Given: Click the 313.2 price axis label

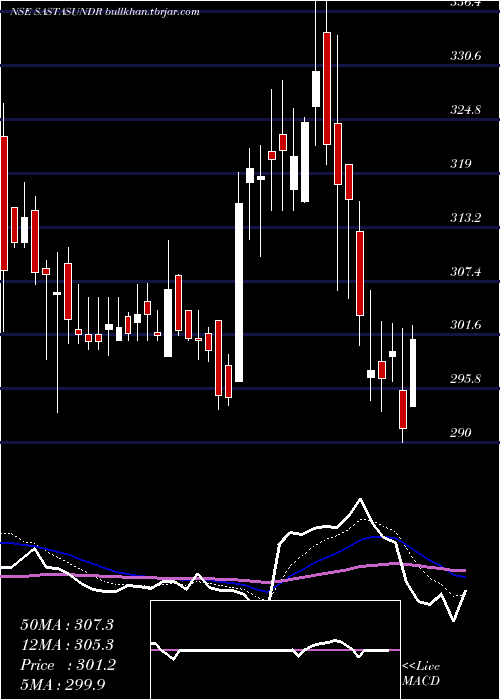Looking at the screenshot, I should (x=465, y=217).
